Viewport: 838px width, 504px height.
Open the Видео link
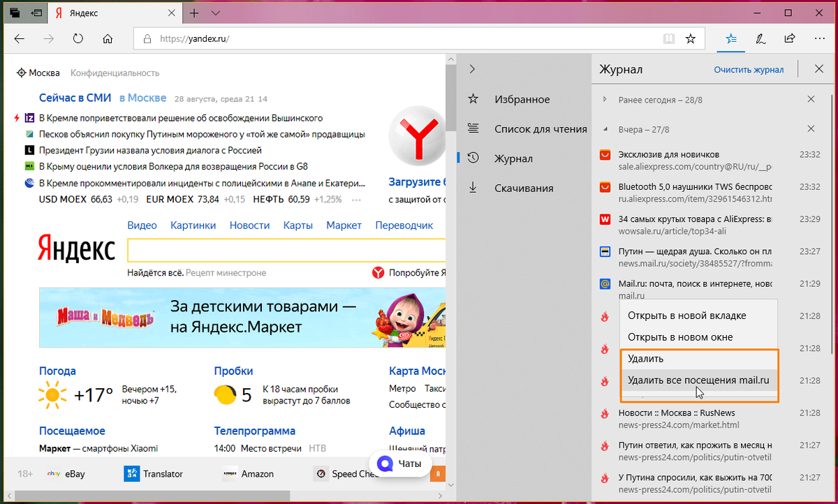click(142, 225)
